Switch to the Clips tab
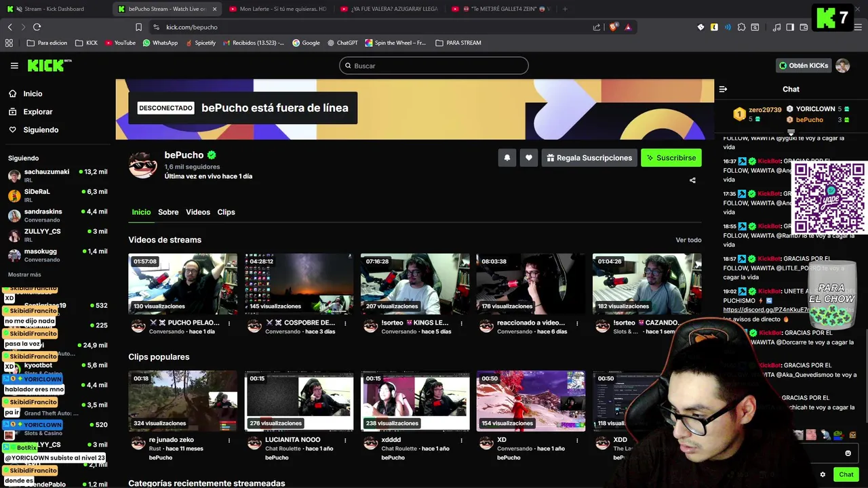 pos(226,212)
